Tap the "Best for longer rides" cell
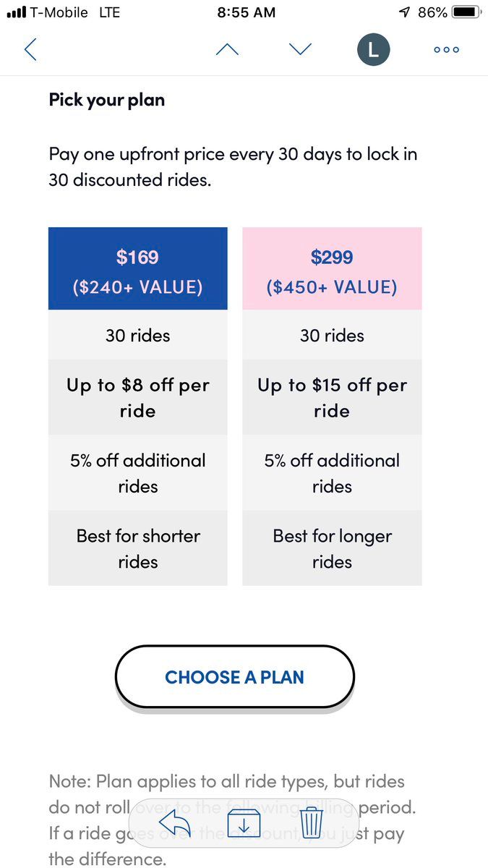Image resolution: width=488 pixels, height=868 pixels. (x=332, y=548)
